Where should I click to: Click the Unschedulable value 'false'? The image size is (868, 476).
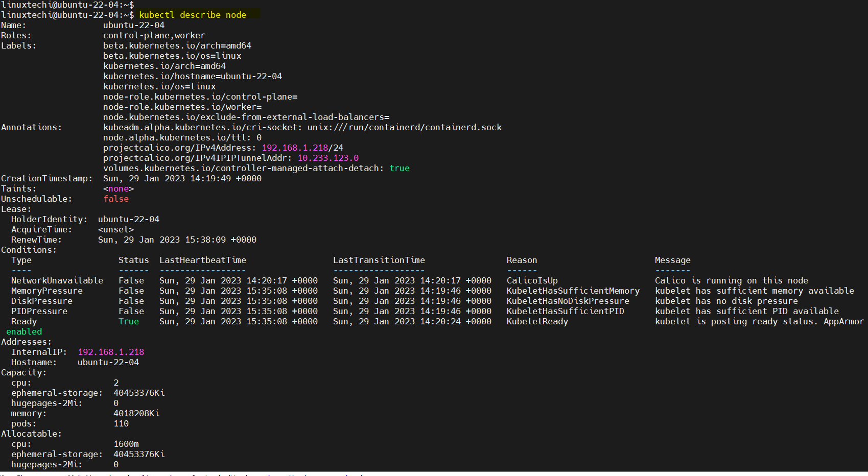pos(116,199)
